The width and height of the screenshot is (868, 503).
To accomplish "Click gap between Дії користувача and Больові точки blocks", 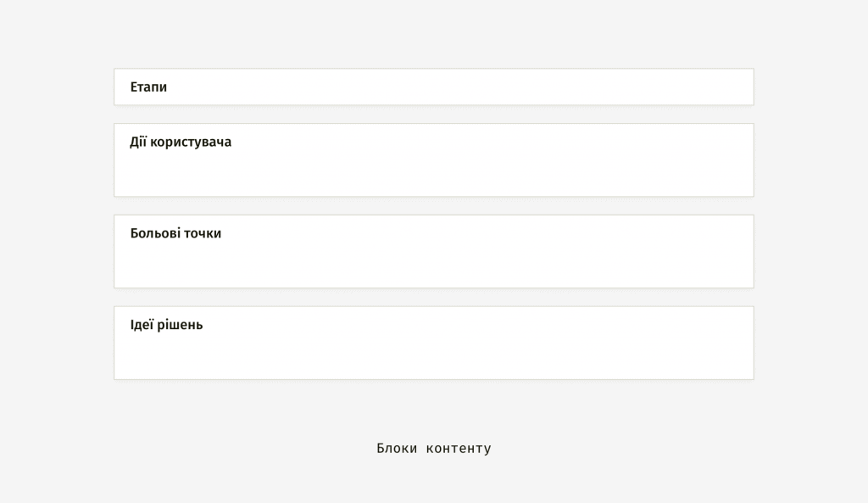I will click(434, 205).
